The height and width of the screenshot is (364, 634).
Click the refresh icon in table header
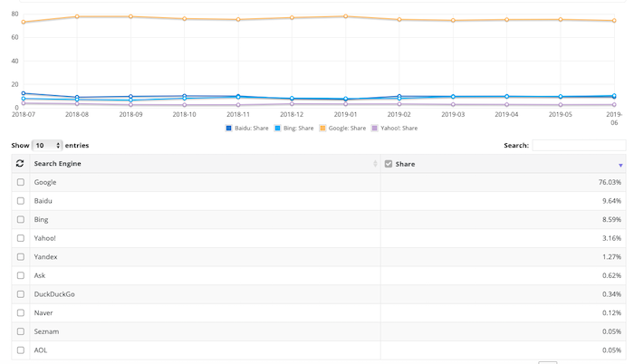(x=20, y=164)
